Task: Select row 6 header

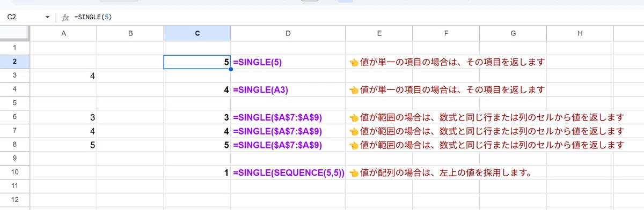Action: [15, 117]
